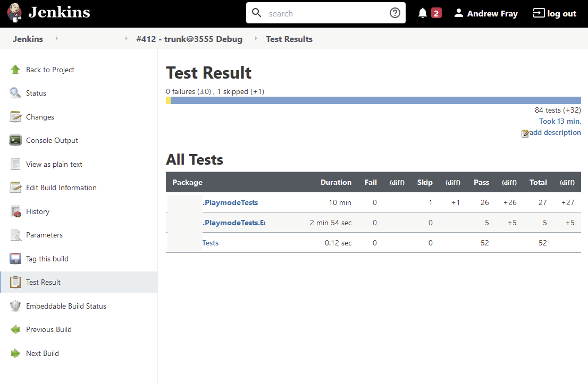Select the '10 min' duration cell
The width and height of the screenshot is (588, 383).
[x=340, y=203]
